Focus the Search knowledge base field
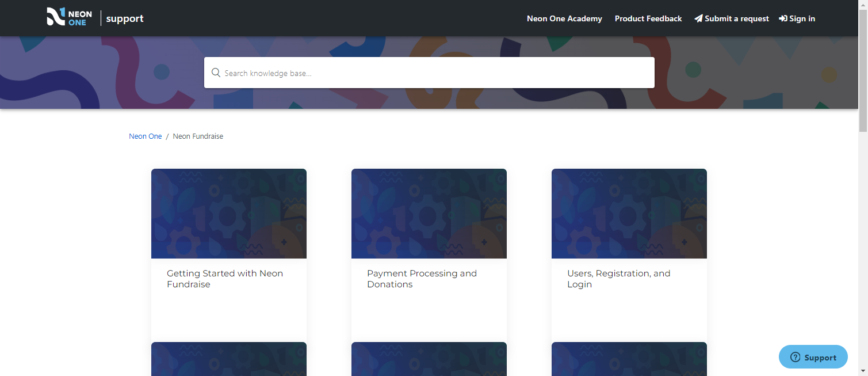Screen dimensions: 868x376 click(429, 73)
